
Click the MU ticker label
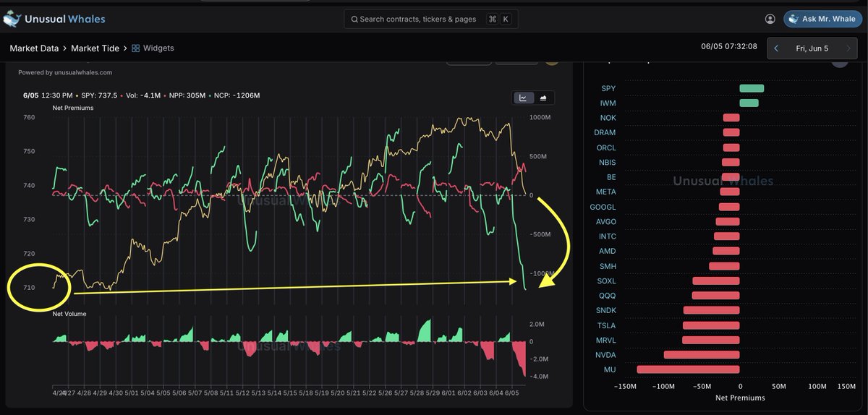[610, 369]
